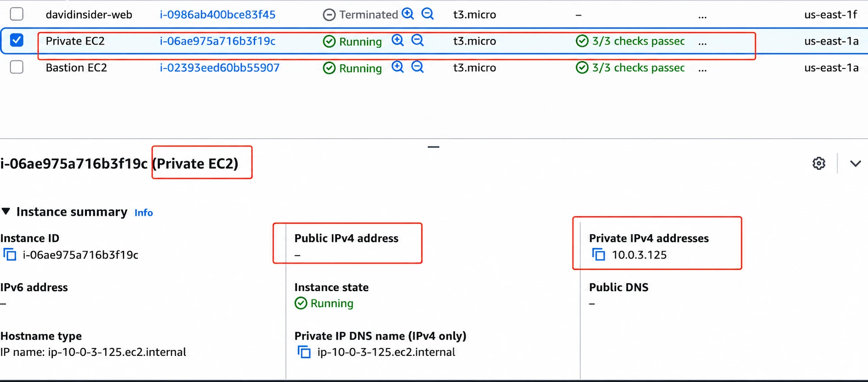Open the Info link beside Instance summary
The height and width of the screenshot is (382, 868).
click(x=143, y=213)
